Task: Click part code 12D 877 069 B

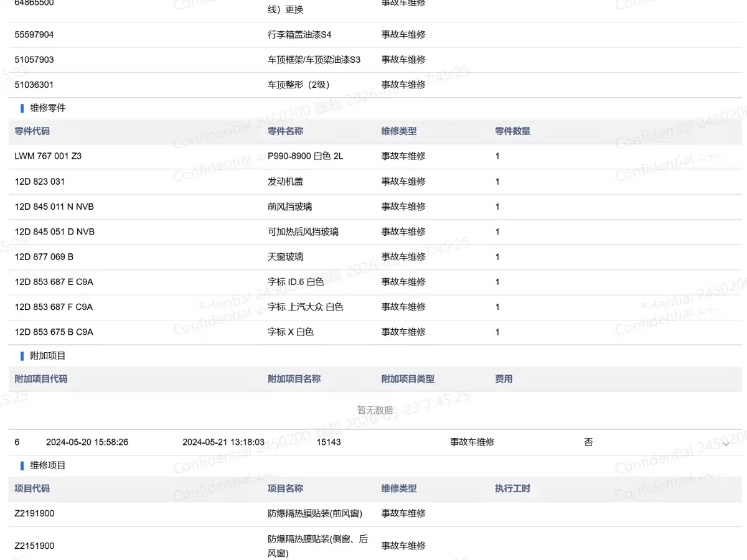Action: coord(44,257)
